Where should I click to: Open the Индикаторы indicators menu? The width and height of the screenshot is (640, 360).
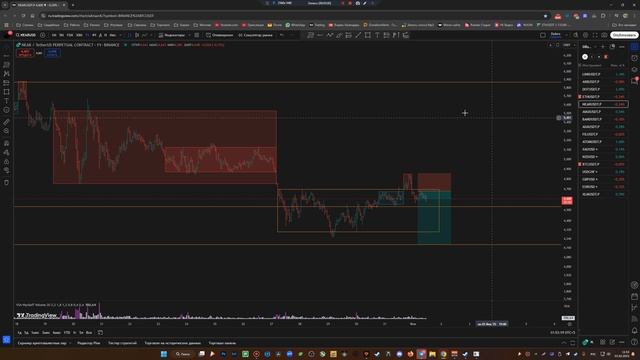(172, 35)
